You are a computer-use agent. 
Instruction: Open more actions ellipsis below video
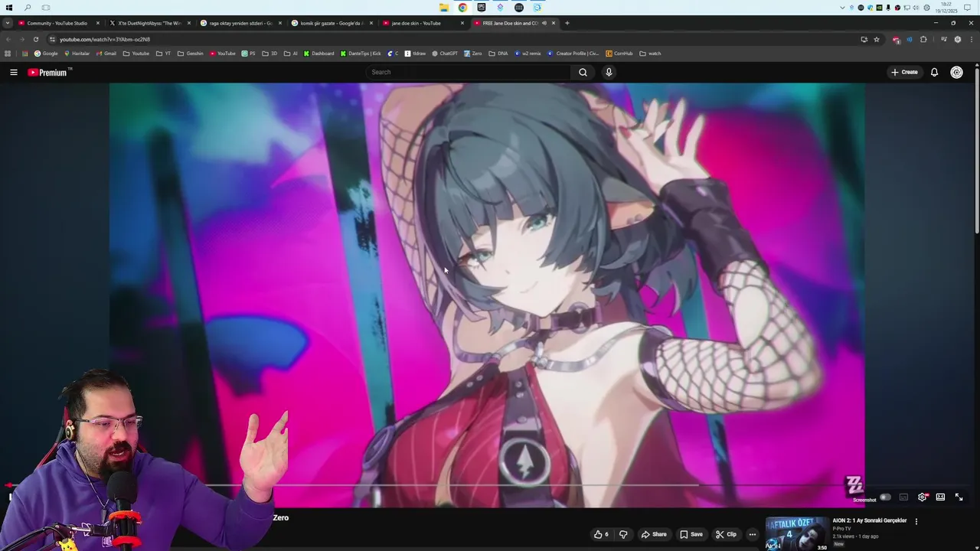coord(753,534)
